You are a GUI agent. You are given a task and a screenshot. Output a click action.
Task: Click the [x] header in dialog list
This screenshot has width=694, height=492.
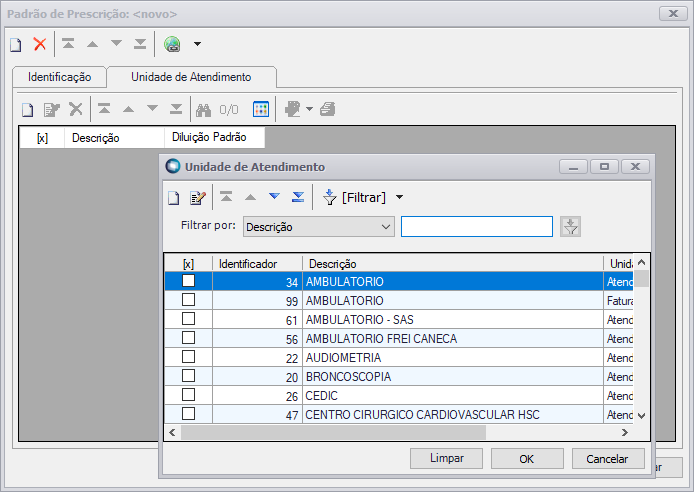coord(189,264)
